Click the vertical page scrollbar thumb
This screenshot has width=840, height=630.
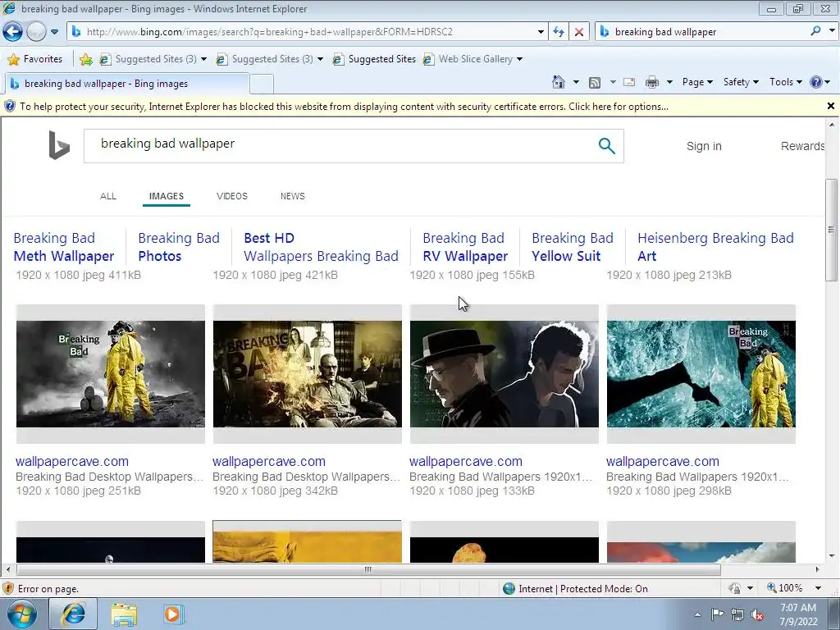click(x=832, y=230)
